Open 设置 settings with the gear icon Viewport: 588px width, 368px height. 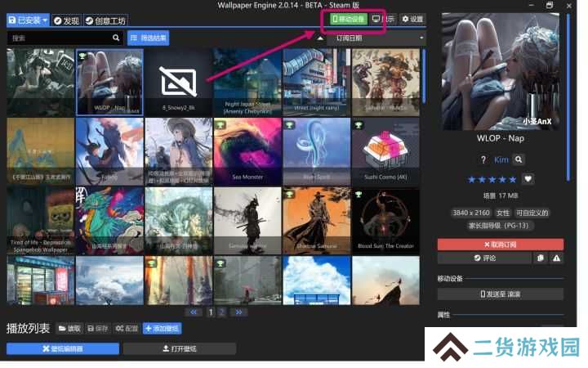[412, 19]
